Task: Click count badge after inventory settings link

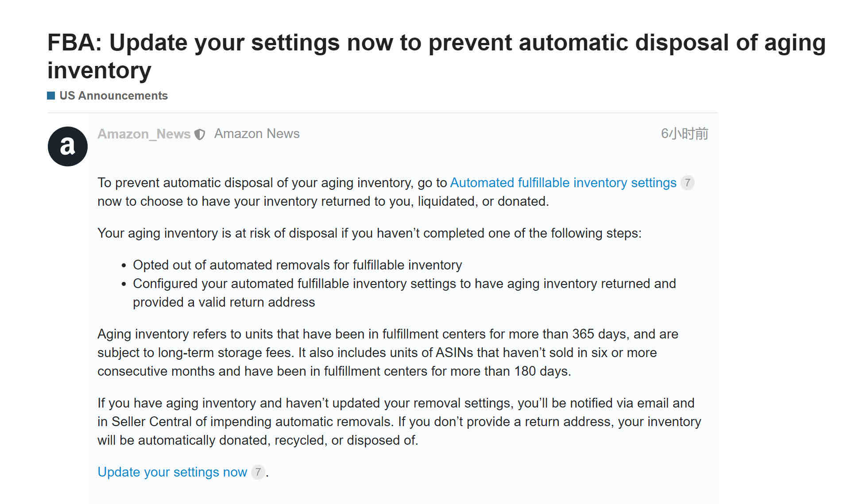Action: (687, 182)
